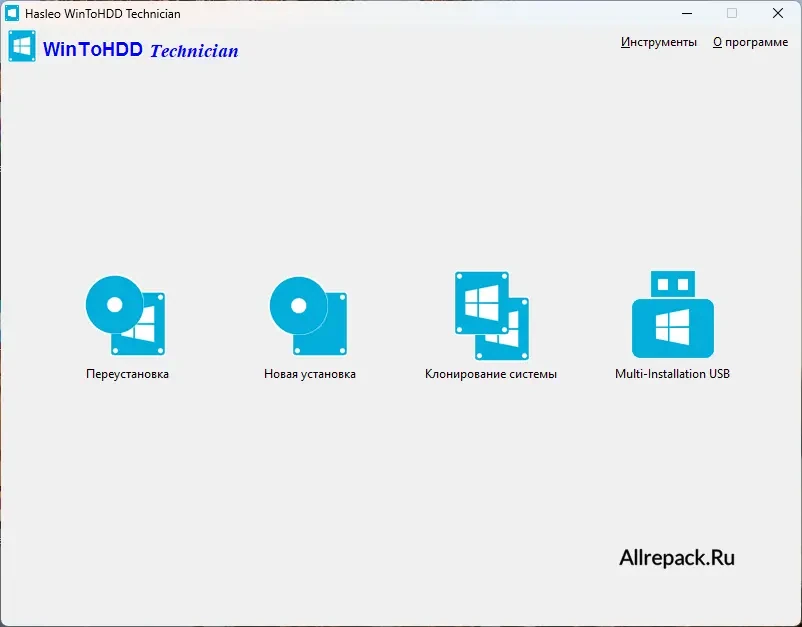
Task: Click the Новая установка text label
Action: [x=309, y=374]
